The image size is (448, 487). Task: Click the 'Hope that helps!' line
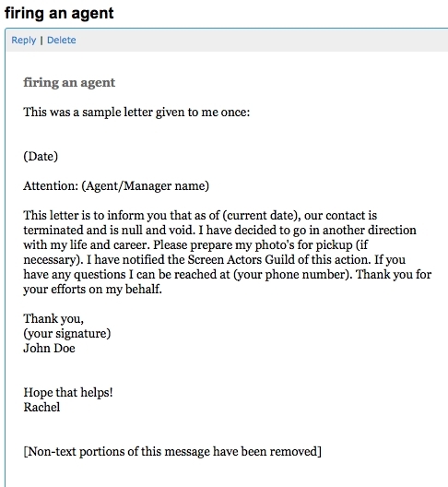click(x=68, y=393)
